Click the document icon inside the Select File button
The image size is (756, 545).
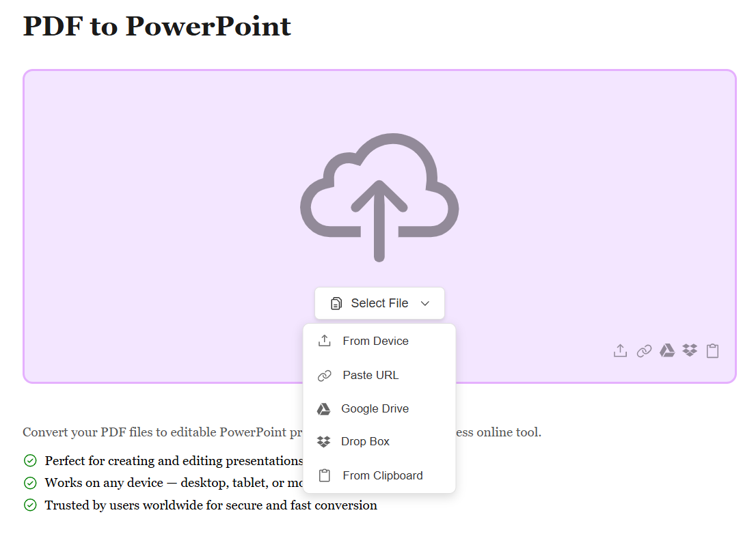(x=336, y=303)
